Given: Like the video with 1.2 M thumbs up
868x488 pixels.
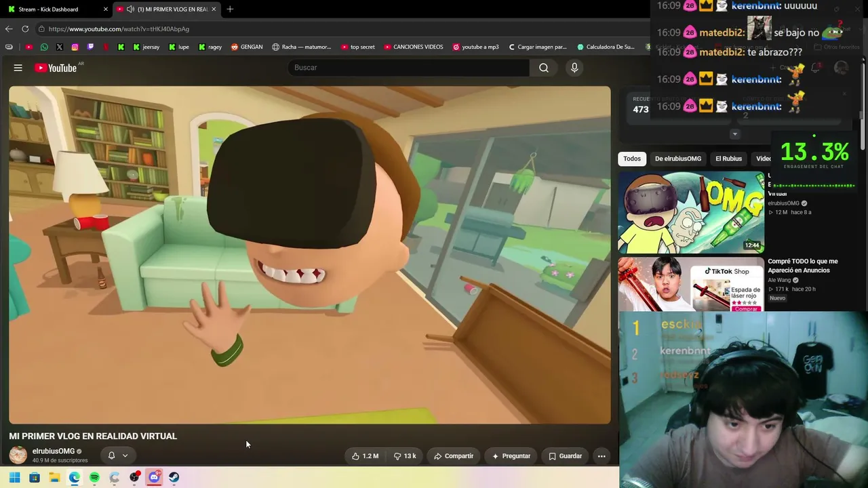Looking at the screenshot, I should point(365,456).
